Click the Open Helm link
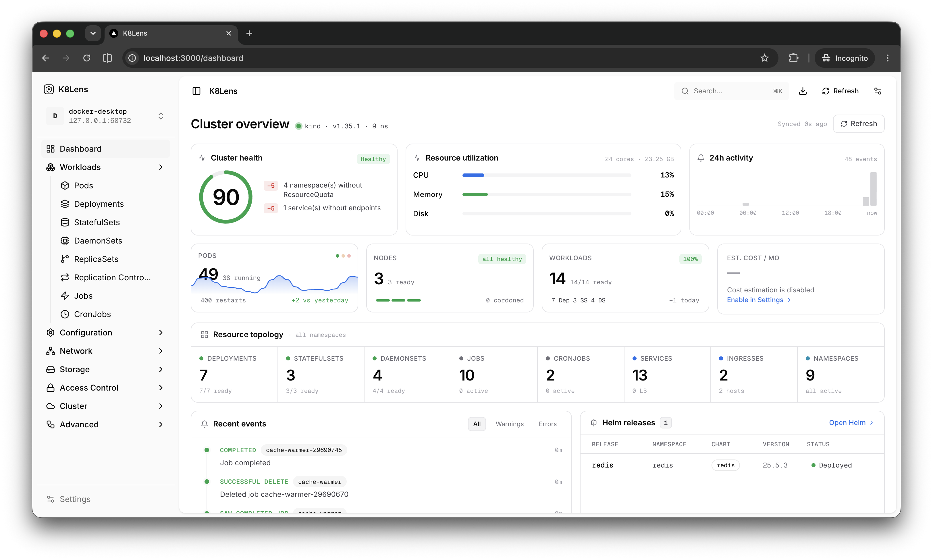The width and height of the screenshot is (933, 560). [851, 423]
